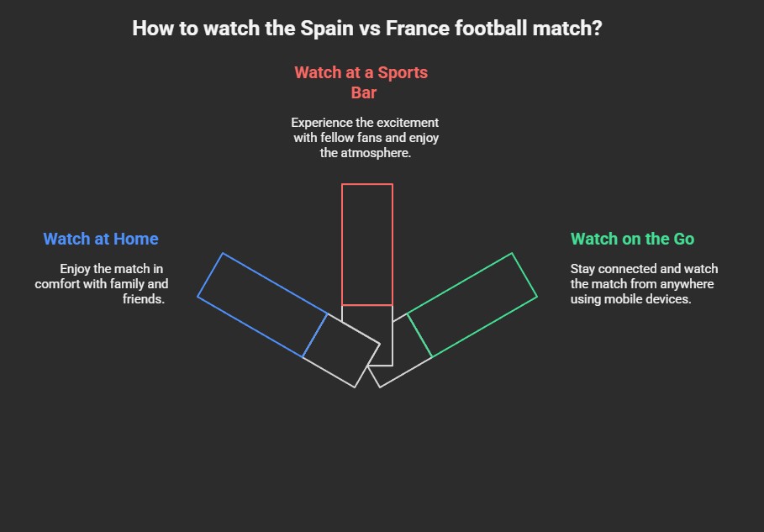Click the word 'friends' in the home description
The image size is (764, 532).
click(x=143, y=298)
